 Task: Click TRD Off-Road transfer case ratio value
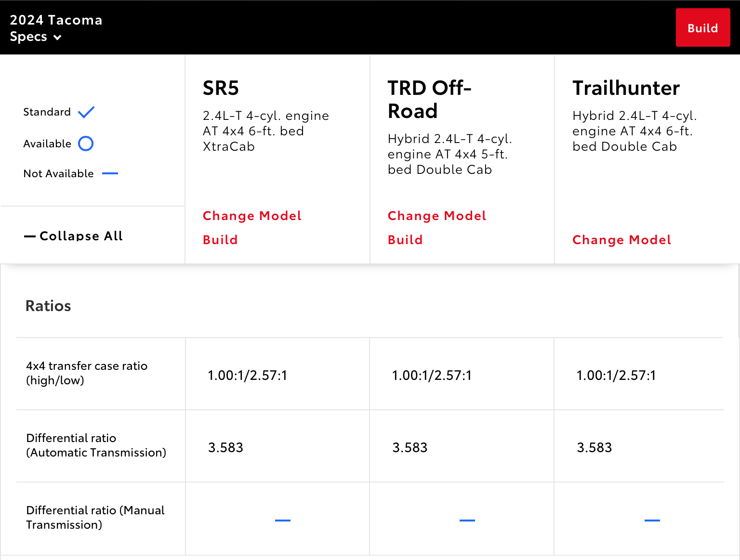pyautogui.click(x=432, y=376)
